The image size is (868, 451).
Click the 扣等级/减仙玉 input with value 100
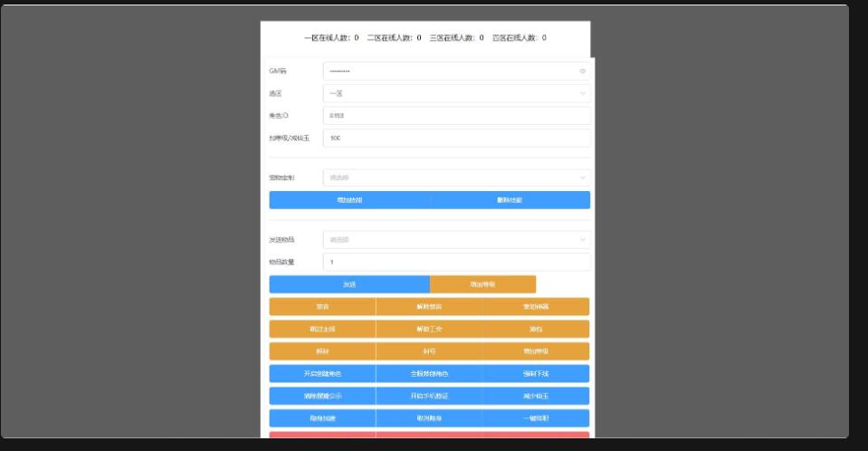pos(456,138)
